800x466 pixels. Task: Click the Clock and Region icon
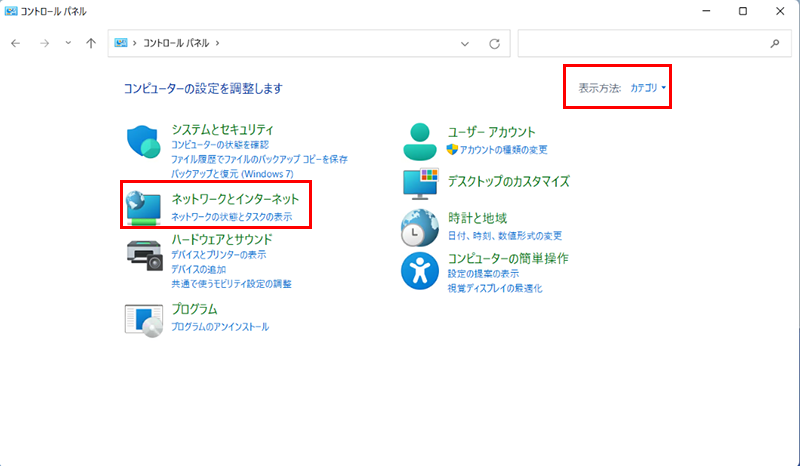(420, 228)
